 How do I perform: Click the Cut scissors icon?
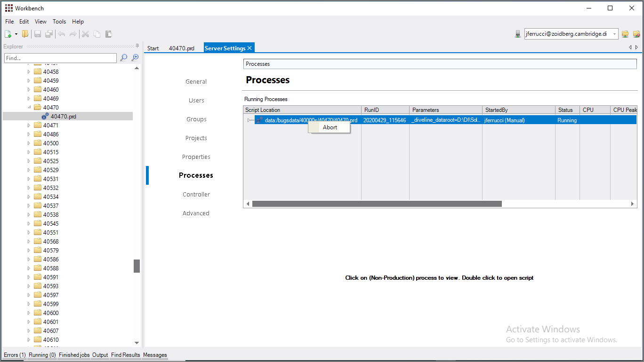pos(85,34)
